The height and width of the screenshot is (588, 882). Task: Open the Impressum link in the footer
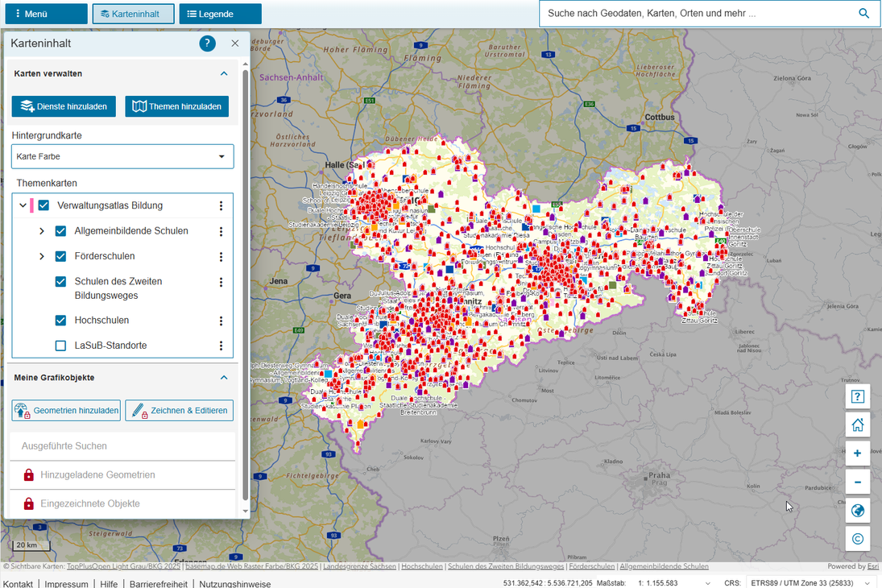tap(66, 583)
